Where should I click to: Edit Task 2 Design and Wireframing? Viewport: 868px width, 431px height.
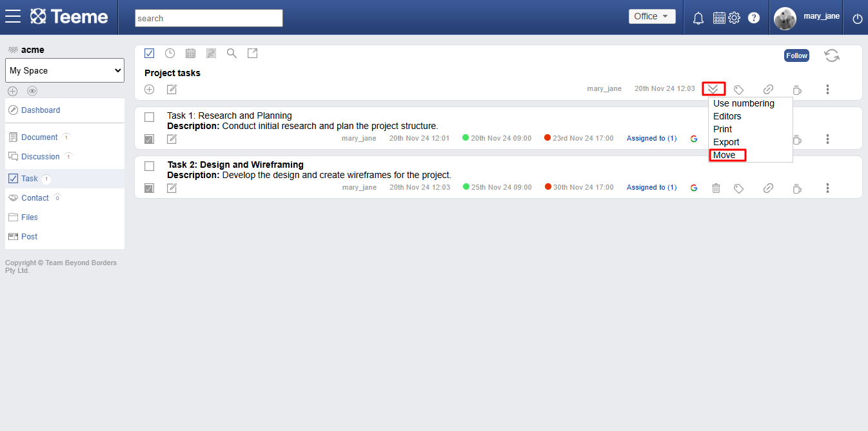tap(172, 188)
